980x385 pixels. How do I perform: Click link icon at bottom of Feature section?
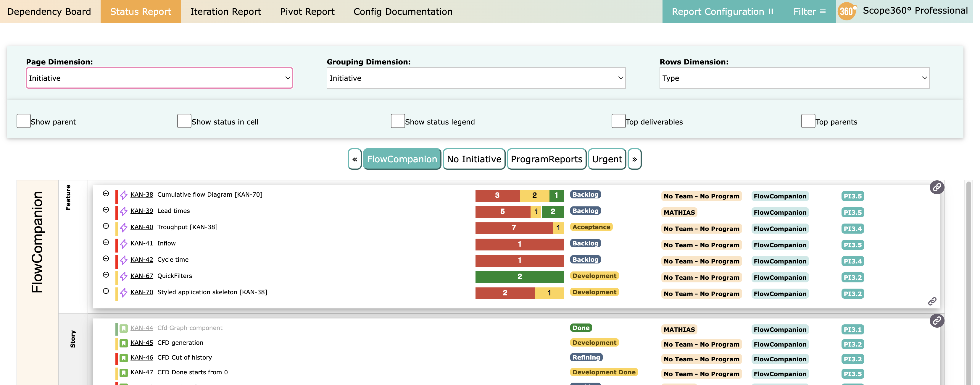(932, 301)
